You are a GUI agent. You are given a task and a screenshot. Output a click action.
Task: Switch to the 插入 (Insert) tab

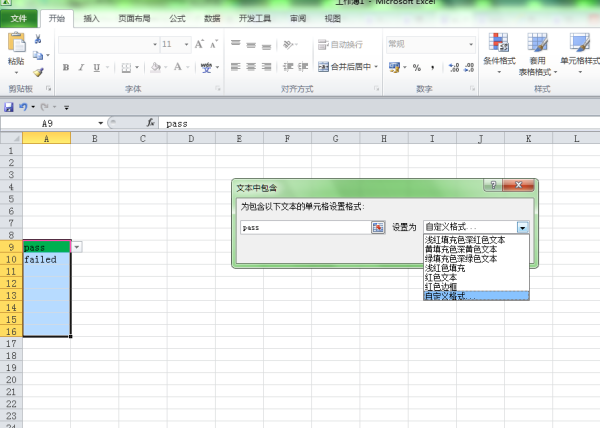coord(91,18)
